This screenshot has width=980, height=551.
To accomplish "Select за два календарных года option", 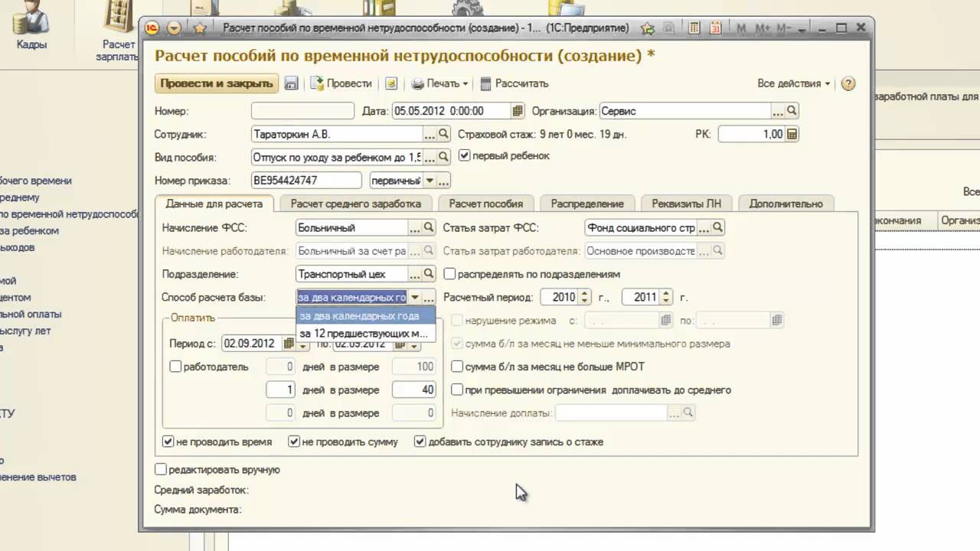I will click(365, 316).
